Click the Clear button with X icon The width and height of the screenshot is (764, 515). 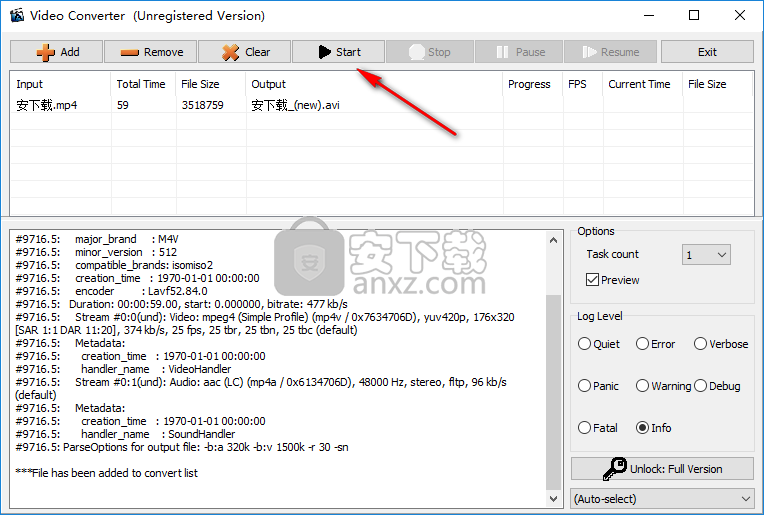click(245, 52)
